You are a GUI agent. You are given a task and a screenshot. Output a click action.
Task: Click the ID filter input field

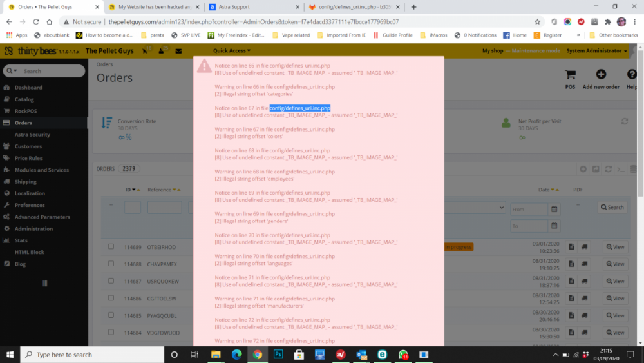pos(133,207)
